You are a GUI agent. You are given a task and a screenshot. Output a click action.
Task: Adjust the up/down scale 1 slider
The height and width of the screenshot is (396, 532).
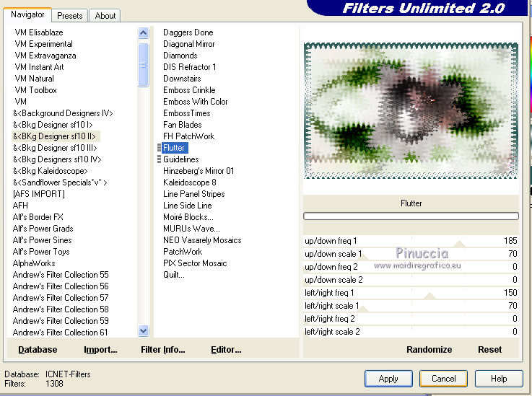click(411, 254)
